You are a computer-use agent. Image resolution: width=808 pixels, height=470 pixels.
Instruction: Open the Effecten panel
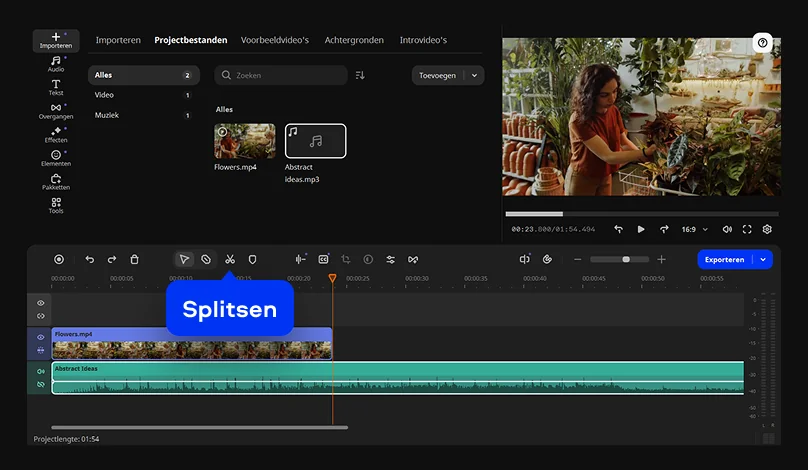pyautogui.click(x=56, y=134)
